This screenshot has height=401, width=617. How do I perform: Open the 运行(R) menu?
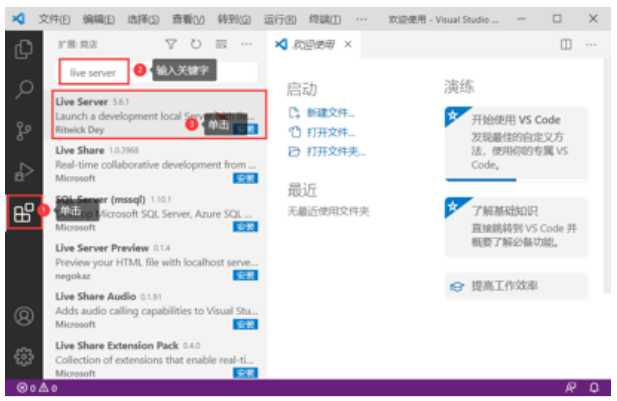coord(280,19)
